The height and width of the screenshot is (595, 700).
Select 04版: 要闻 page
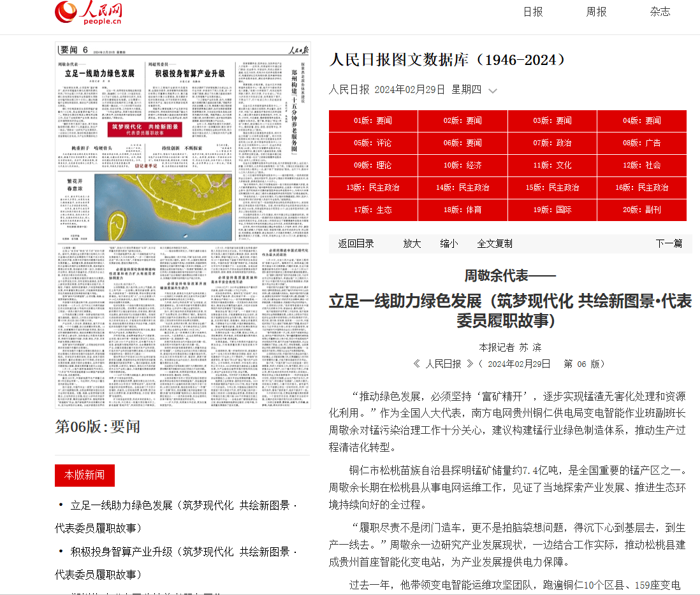(642, 121)
